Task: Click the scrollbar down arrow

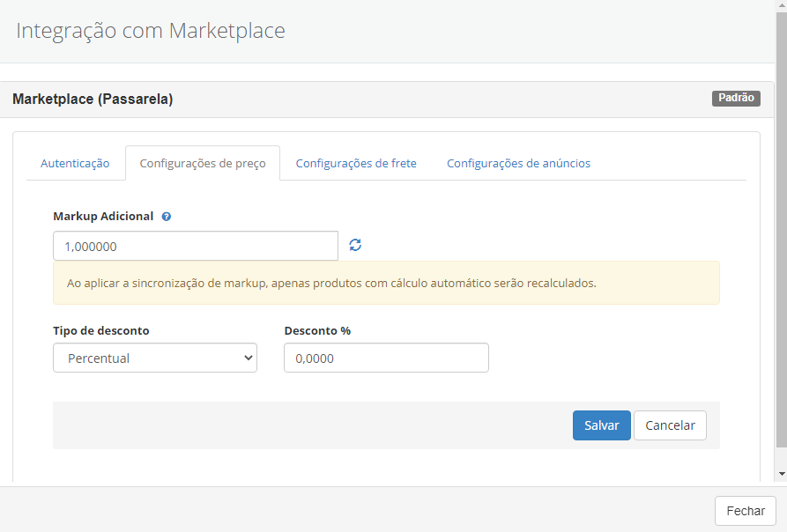Action: point(781,474)
